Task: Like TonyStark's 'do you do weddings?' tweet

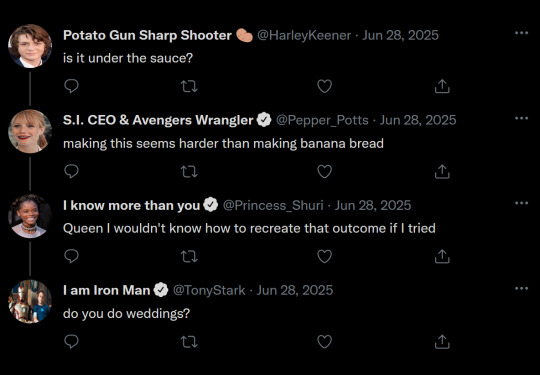Action: click(x=324, y=342)
